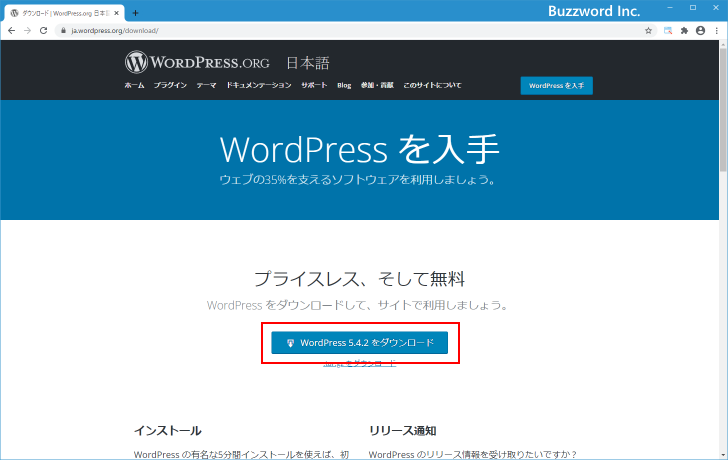The width and height of the screenshot is (728, 460).
Task: Click the scrollbar down arrow
Action: pyautogui.click(x=723, y=455)
